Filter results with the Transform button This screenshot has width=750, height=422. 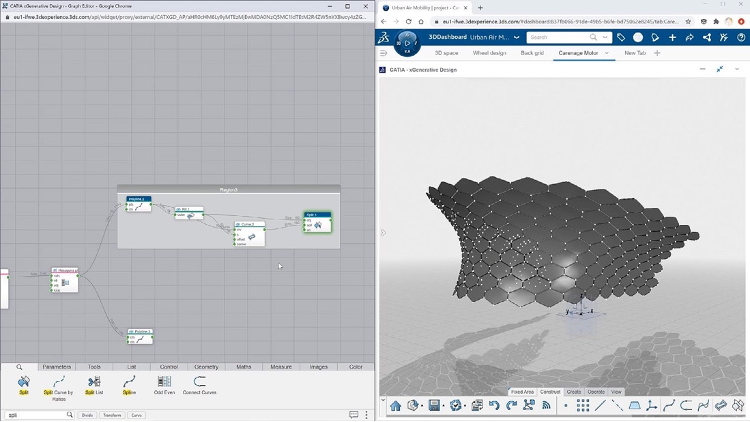pos(112,415)
